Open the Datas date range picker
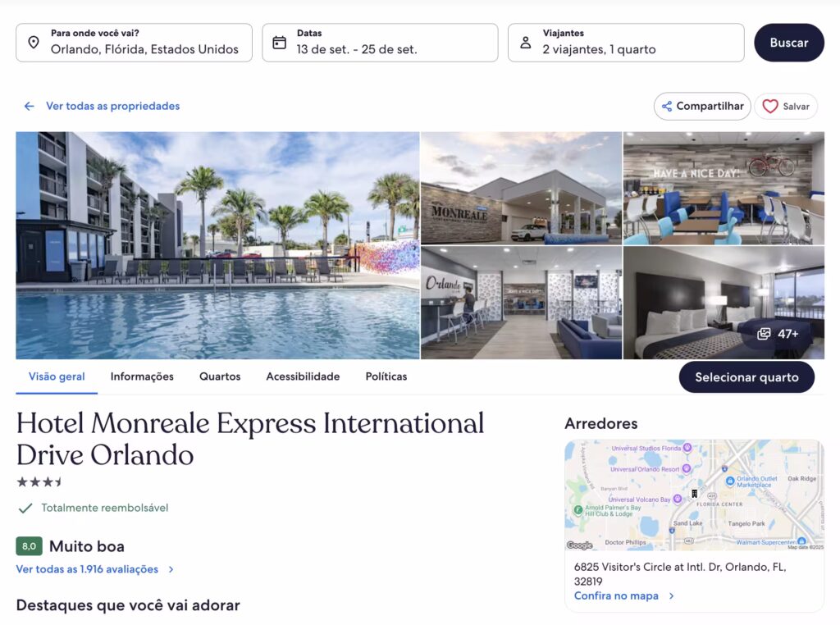840x625 pixels. coord(380,43)
